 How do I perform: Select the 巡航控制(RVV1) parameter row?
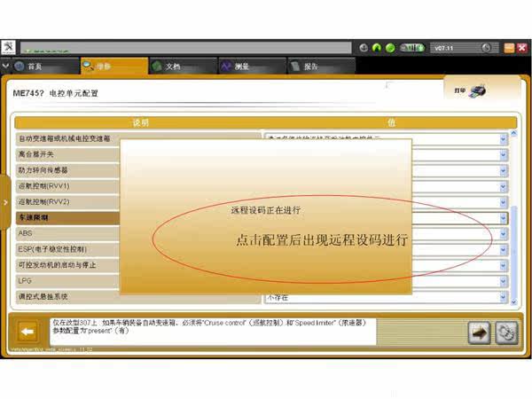[x=68, y=186]
